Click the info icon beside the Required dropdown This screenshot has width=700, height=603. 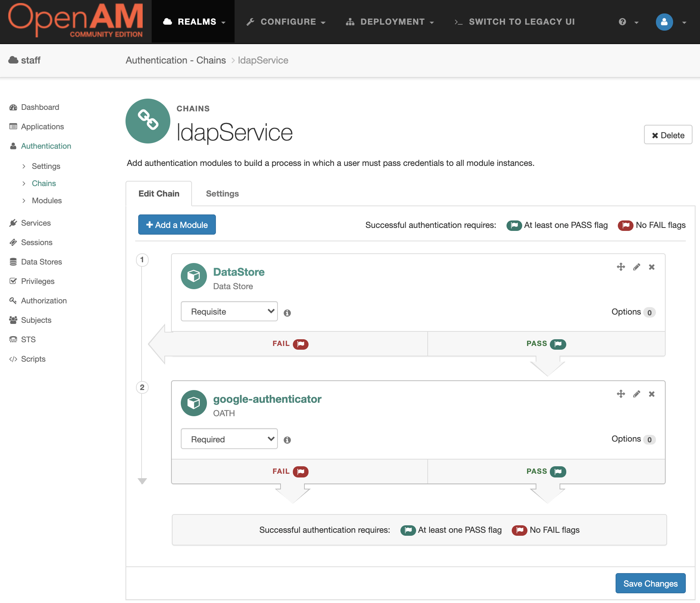pyautogui.click(x=287, y=440)
